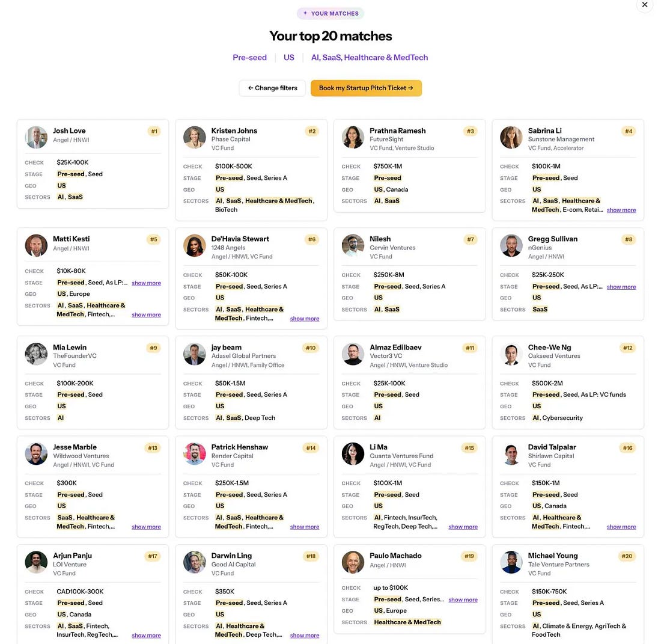
Task: Click the Pre-seed filter label
Action: click(249, 57)
